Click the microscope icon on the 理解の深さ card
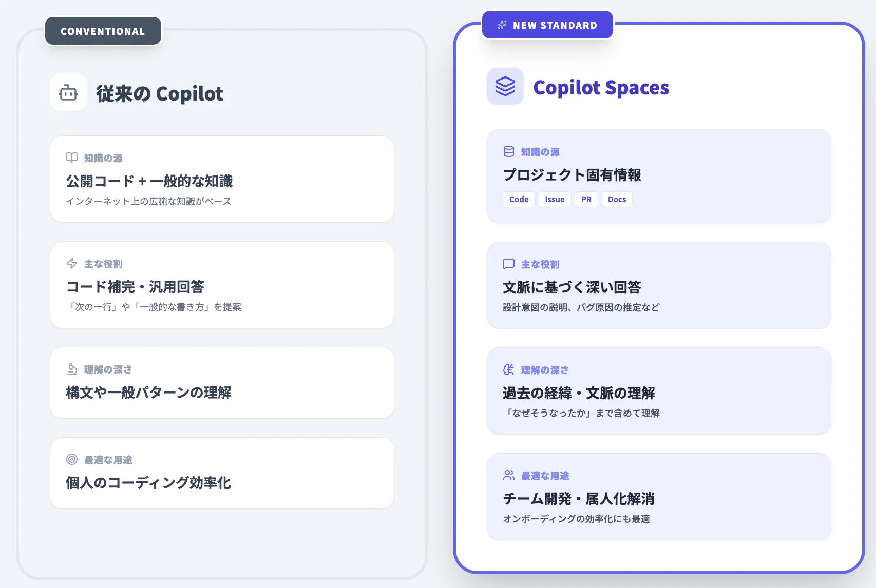Image resolution: width=876 pixels, height=588 pixels. coord(72,368)
